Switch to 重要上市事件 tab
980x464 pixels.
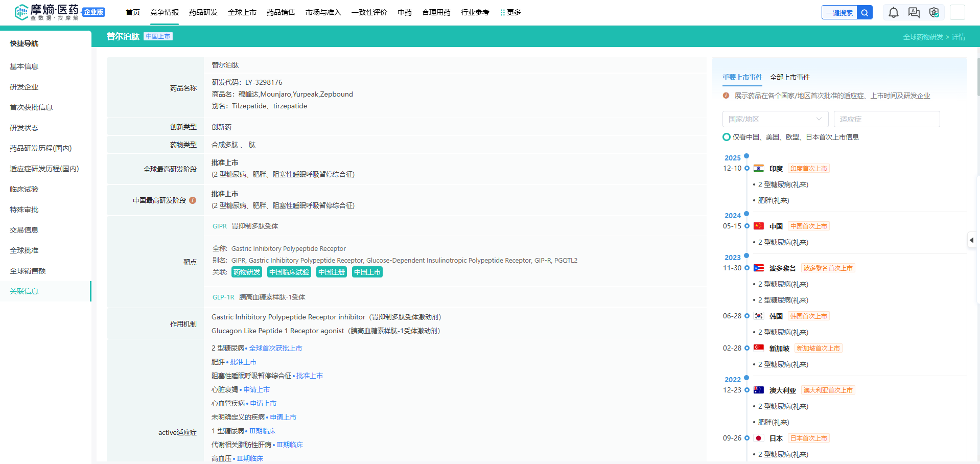(742, 77)
